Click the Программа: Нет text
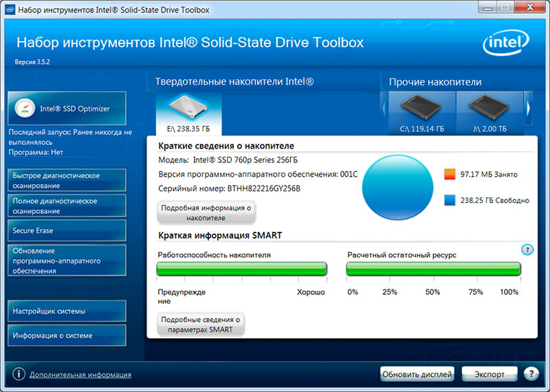Screen dimensions: 550x392 [36, 152]
